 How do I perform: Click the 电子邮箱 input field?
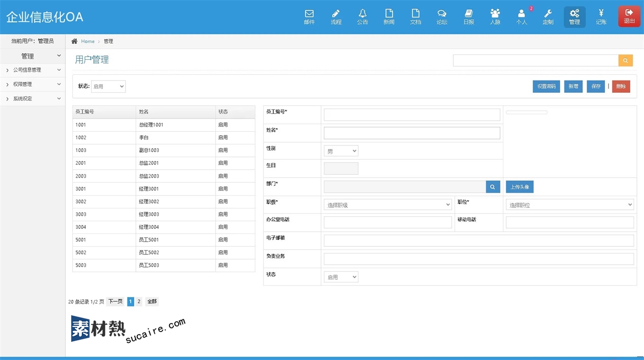[478, 241]
